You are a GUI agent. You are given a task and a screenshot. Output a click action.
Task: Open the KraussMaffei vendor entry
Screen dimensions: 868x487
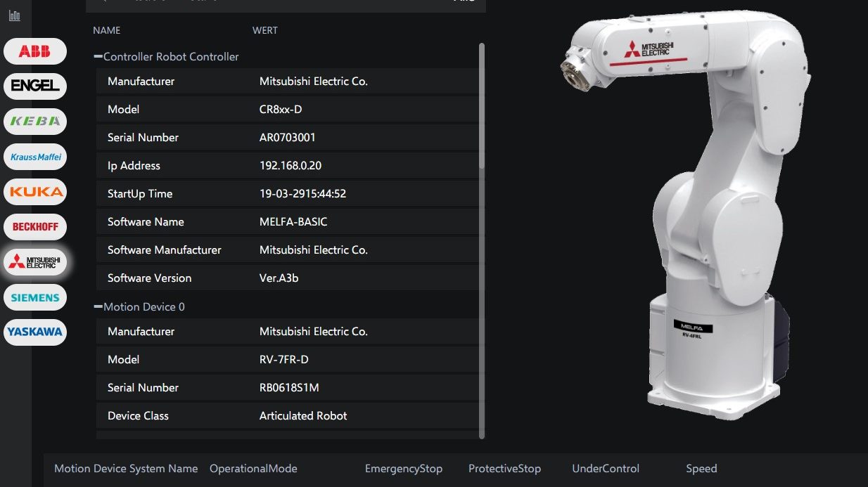pyautogui.click(x=34, y=156)
